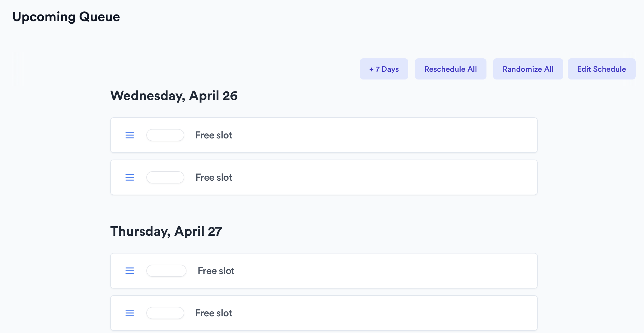Click time pill in first Thursday free slot
Image resolution: width=644 pixels, height=333 pixels.
(x=166, y=271)
